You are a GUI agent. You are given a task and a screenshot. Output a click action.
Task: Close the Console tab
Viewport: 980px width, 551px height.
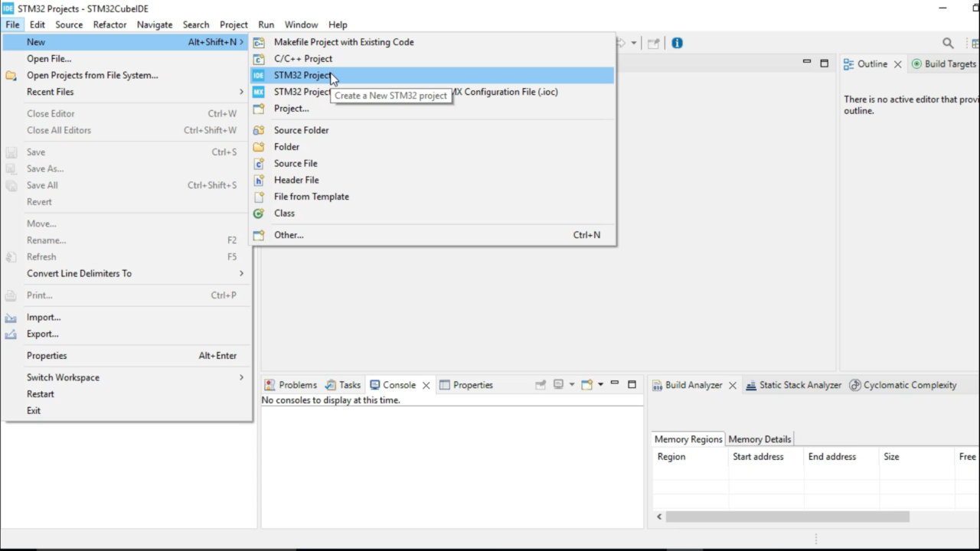coord(426,385)
